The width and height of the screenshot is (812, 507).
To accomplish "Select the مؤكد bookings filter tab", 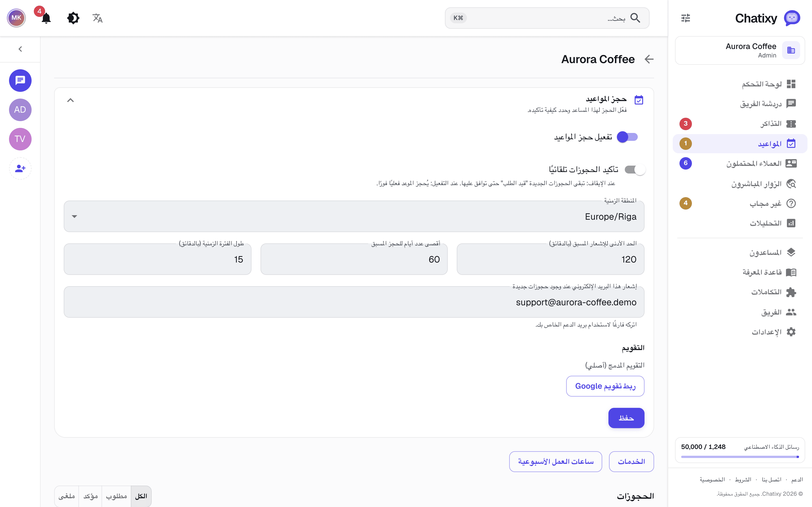I will click(90, 496).
